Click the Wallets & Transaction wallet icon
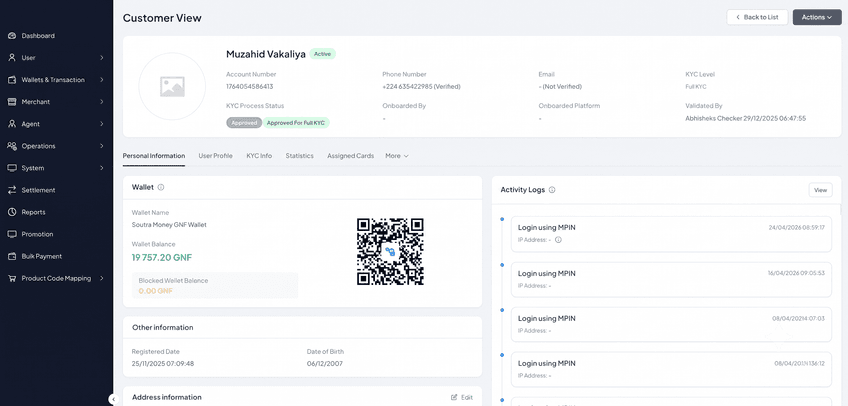 point(12,80)
